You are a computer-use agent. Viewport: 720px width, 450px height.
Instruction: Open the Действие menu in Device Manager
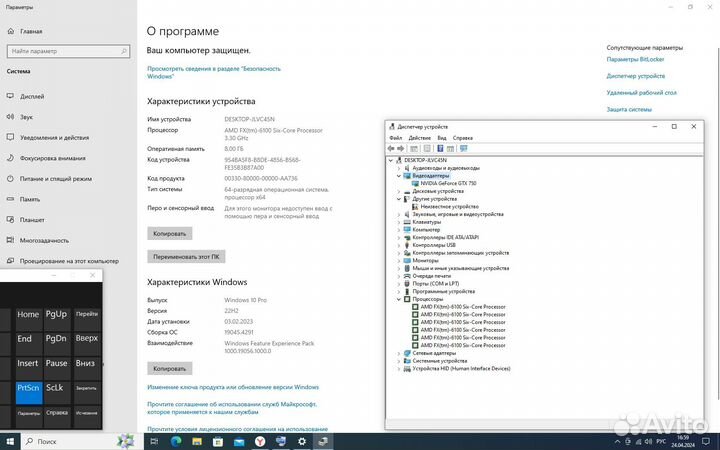420,137
